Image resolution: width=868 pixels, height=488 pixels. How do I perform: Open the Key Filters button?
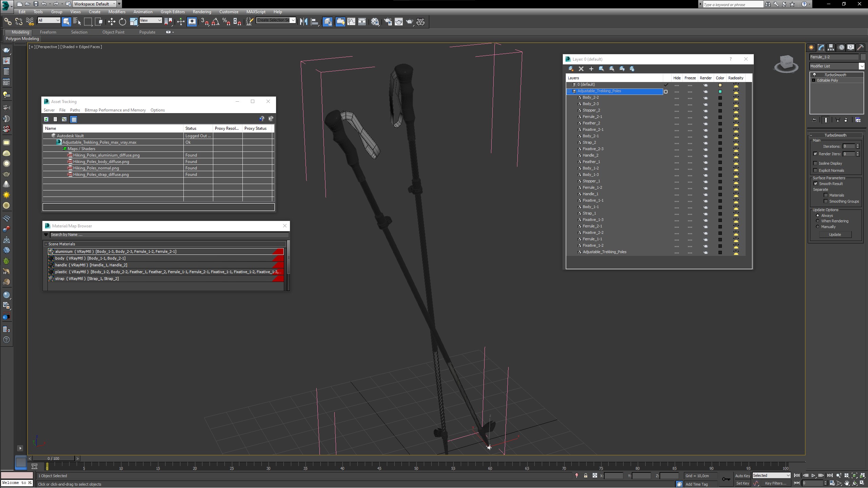pos(776,484)
